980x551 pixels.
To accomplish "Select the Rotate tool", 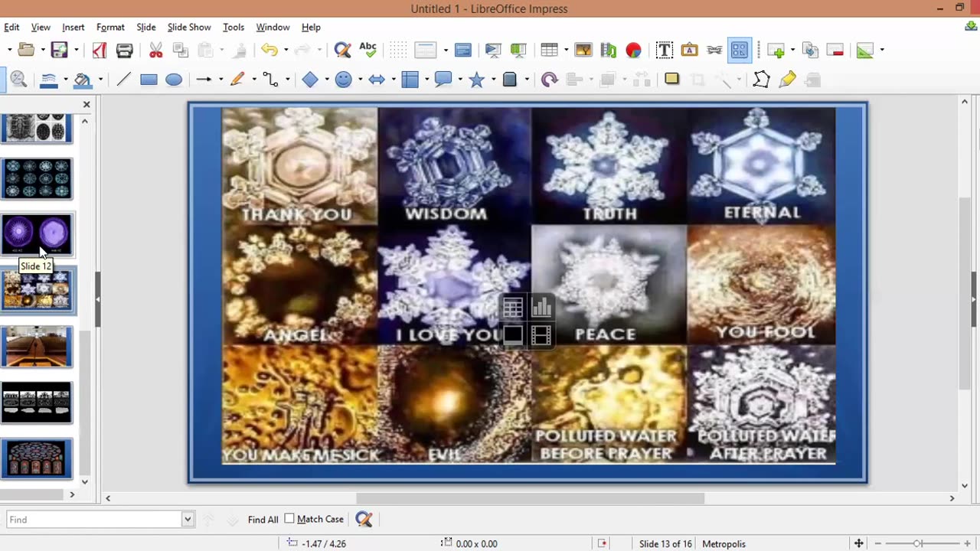I will click(x=549, y=80).
